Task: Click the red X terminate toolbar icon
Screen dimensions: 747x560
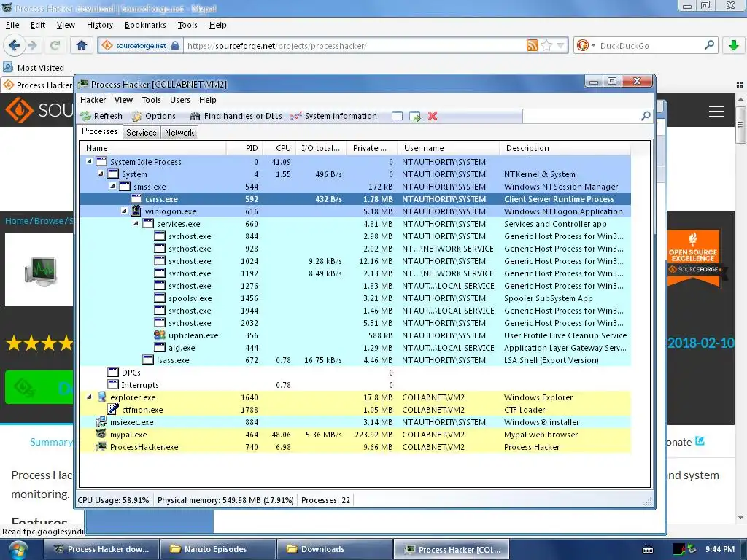Action: point(433,116)
